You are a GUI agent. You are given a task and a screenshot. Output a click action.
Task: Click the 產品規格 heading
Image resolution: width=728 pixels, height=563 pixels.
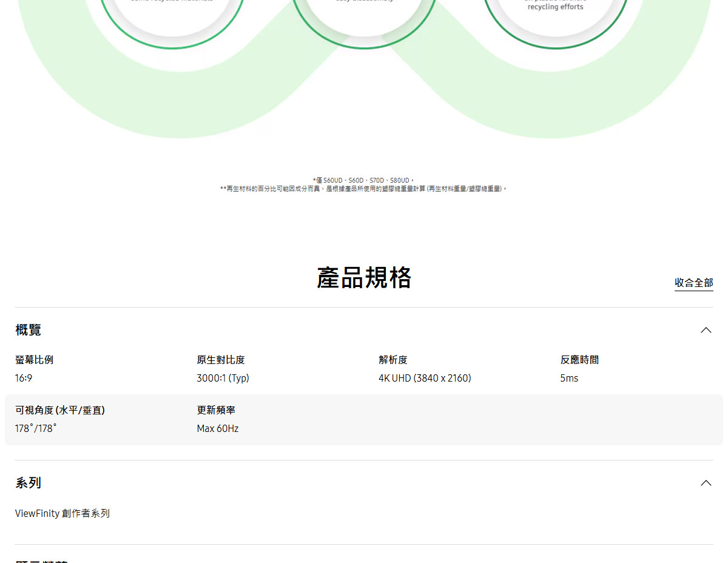coord(363,278)
